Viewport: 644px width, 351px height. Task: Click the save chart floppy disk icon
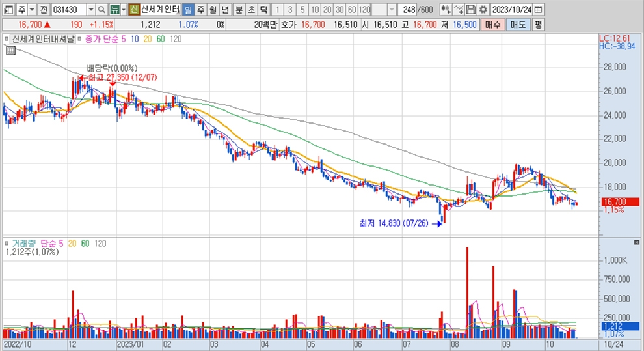471,10
